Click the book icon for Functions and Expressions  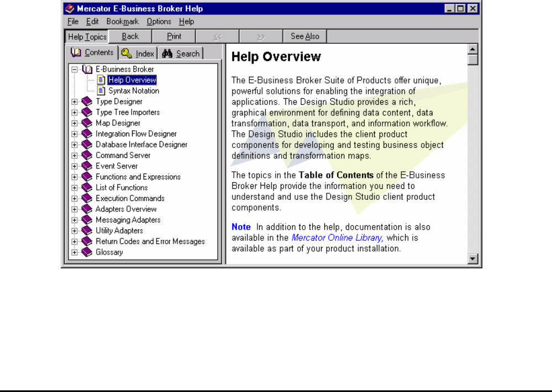click(x=87, y=177)
